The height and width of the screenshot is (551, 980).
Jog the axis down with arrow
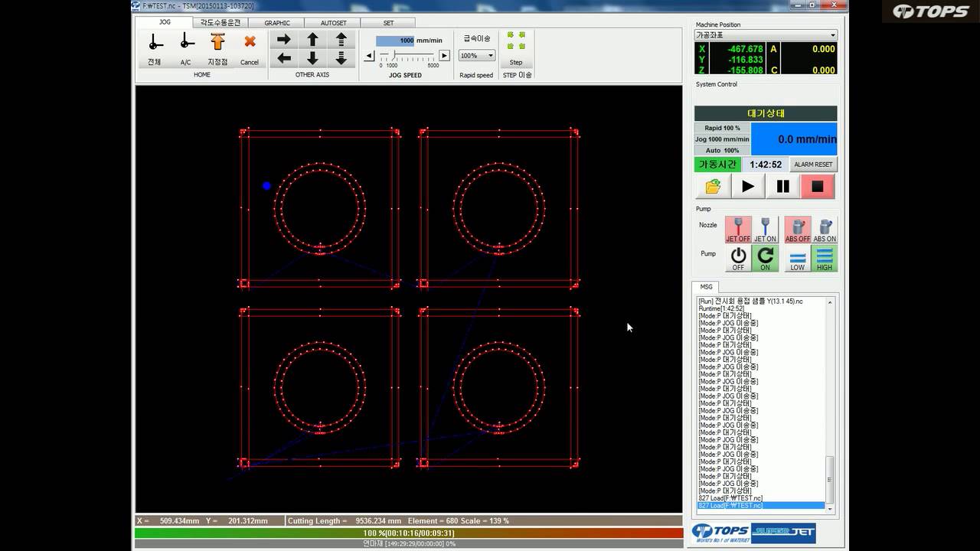coord(312,58)
